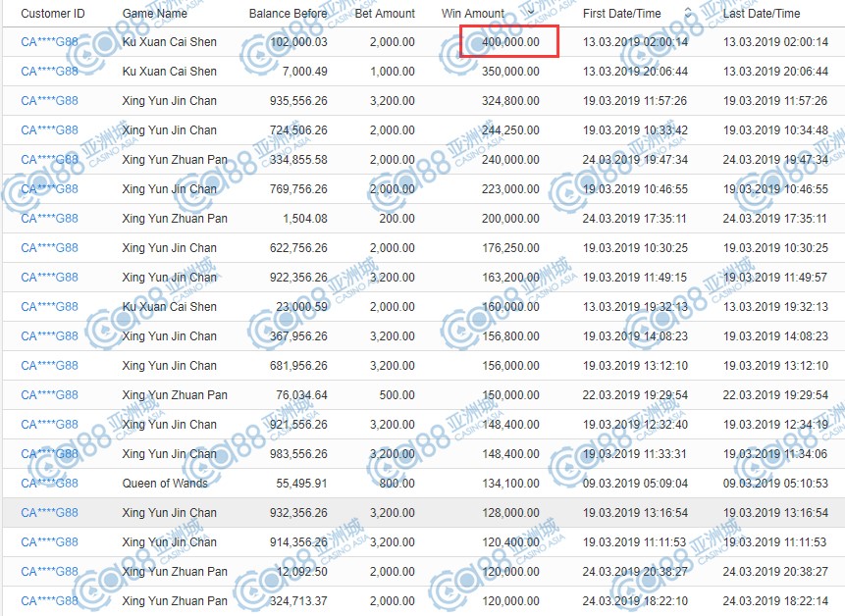Viewport: 845px width, 616px height.
Task: Sort by Customer ID column header
Action: 53,14
